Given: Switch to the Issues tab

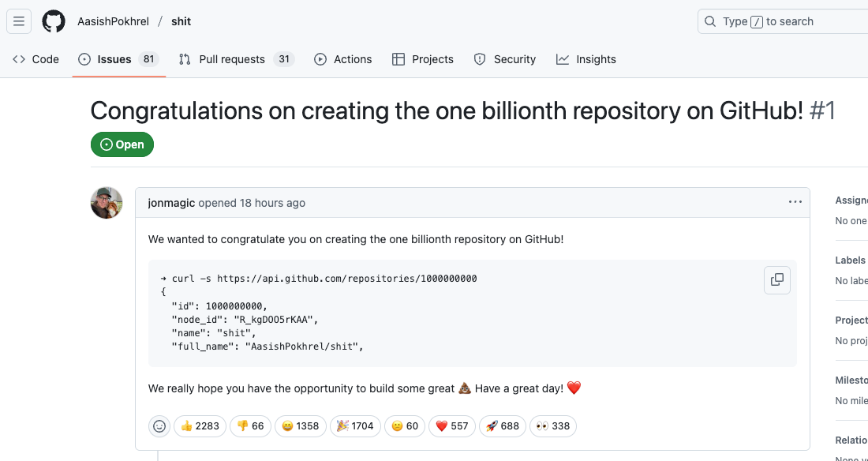Looking at the screenshot, I should click(118, 59).
